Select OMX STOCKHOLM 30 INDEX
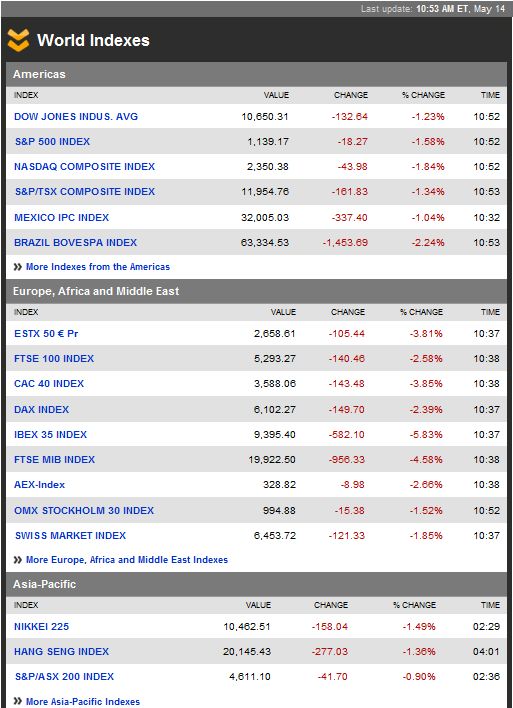 point(84,511)
